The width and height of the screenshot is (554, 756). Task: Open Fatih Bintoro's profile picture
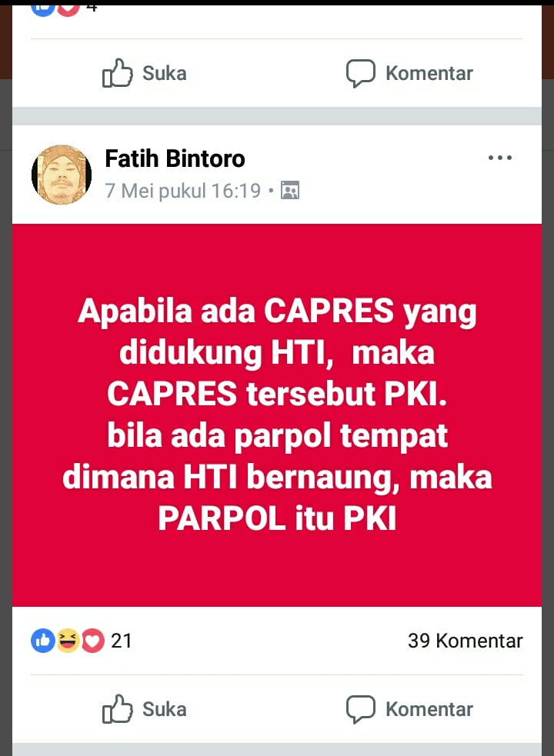coord(62,175)
